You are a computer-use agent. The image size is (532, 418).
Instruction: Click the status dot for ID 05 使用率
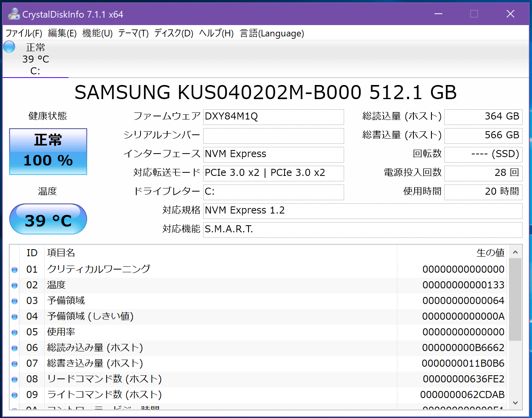pos(14,333)
